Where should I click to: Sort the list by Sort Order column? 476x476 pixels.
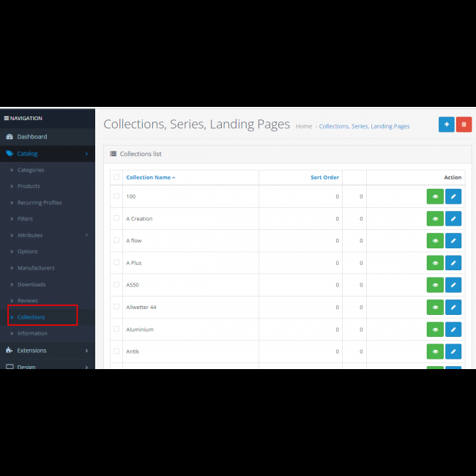tap(324, 177)
